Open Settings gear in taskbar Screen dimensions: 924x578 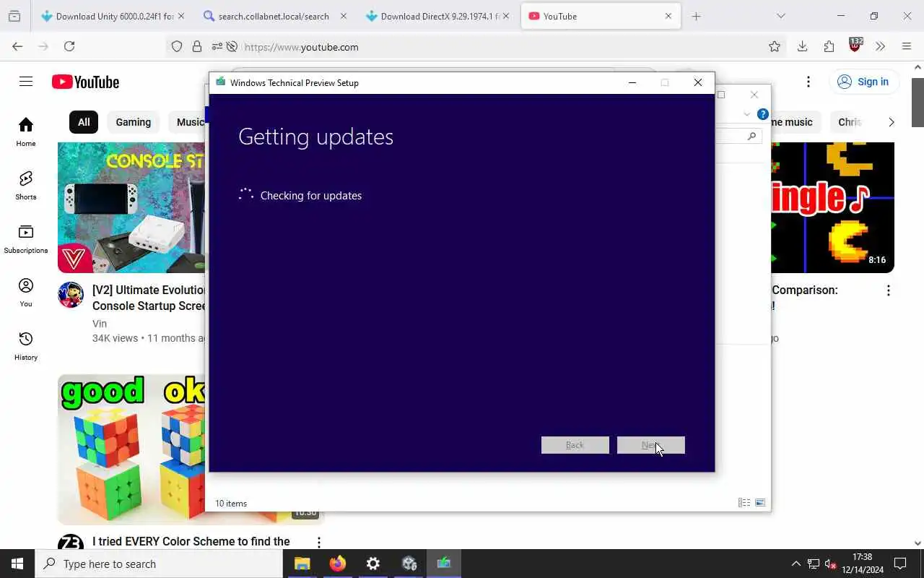tap(372, 564)
